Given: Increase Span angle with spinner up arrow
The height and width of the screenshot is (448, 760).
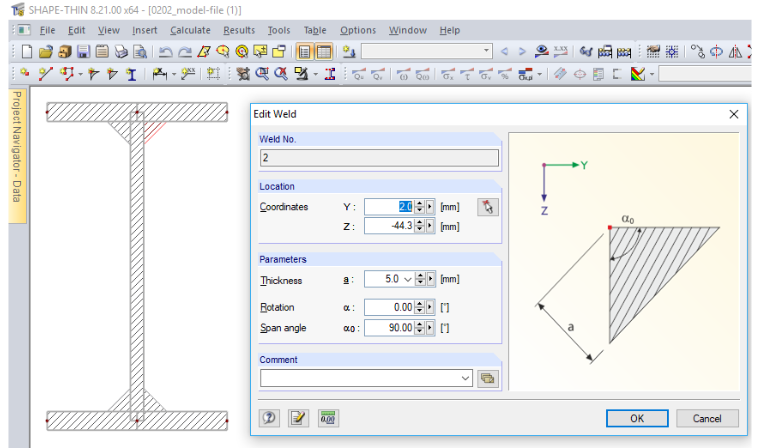Looking at the screenshot, I should [x=420, y=324].
